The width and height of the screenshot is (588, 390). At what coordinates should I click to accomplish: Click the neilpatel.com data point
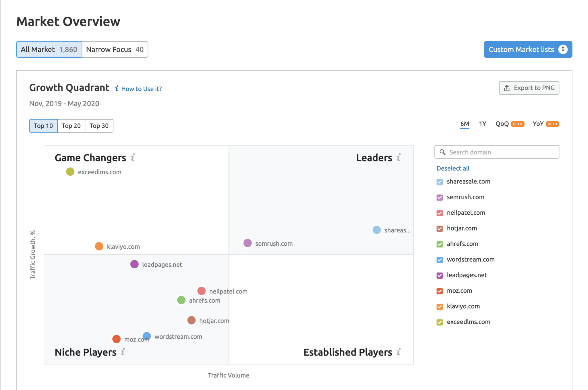202,291
